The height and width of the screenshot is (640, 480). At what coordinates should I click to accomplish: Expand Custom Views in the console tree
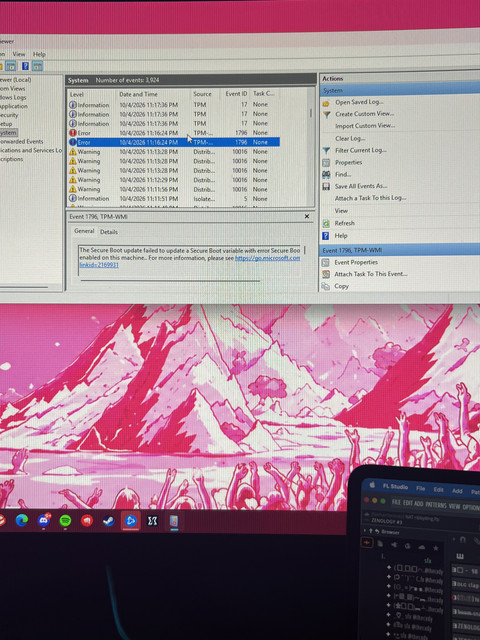tap(13, 88)
